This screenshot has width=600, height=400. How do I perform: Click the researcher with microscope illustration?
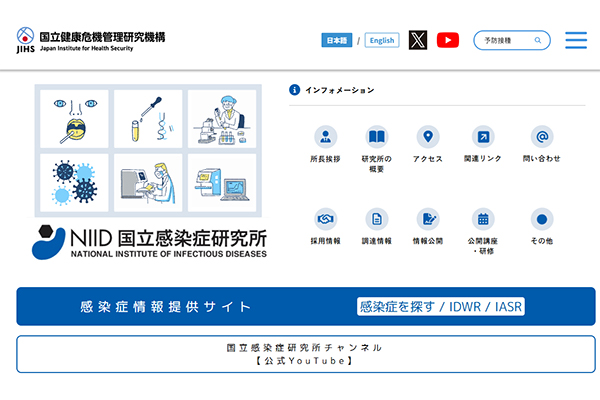pos(222,119)
